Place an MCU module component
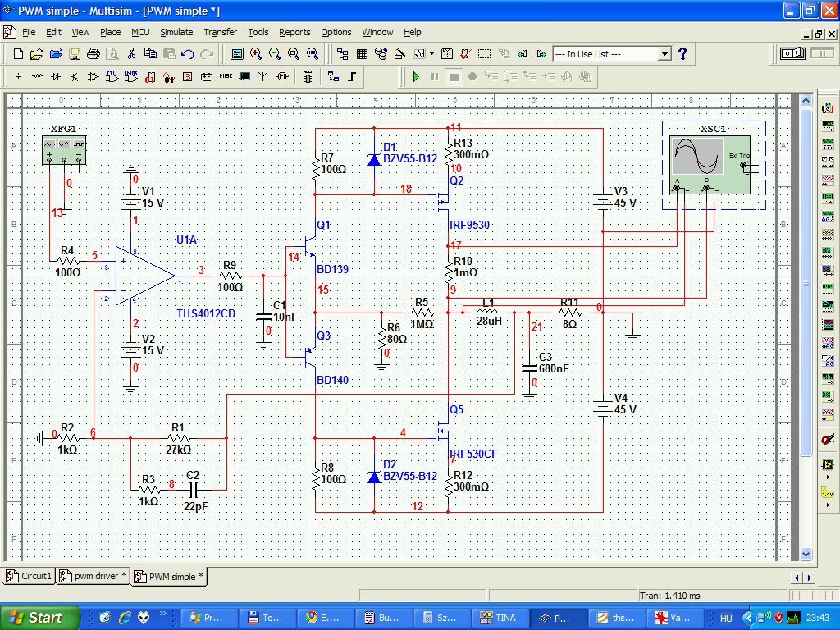Viewport: 840px width, 630px height. 308,77
